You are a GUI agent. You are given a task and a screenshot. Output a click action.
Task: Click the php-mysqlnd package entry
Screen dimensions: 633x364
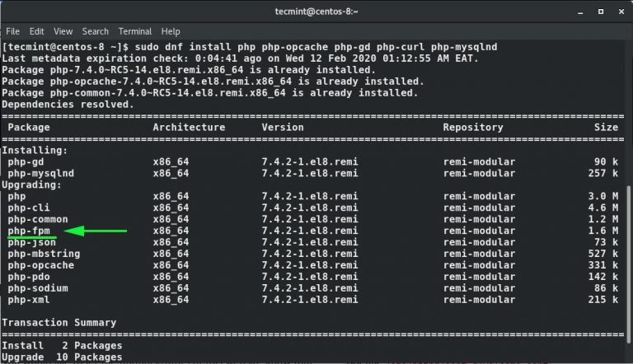pyautogui.click(x=40, y=174)
